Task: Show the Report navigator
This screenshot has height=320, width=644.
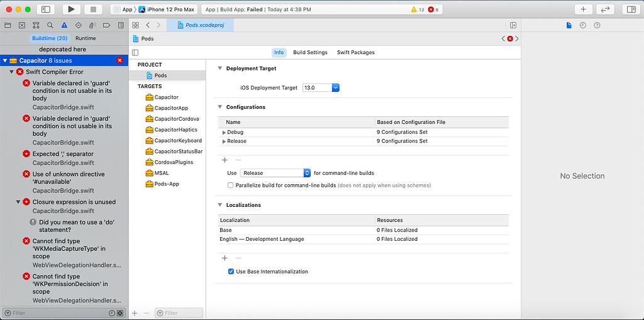Action: 121,25
